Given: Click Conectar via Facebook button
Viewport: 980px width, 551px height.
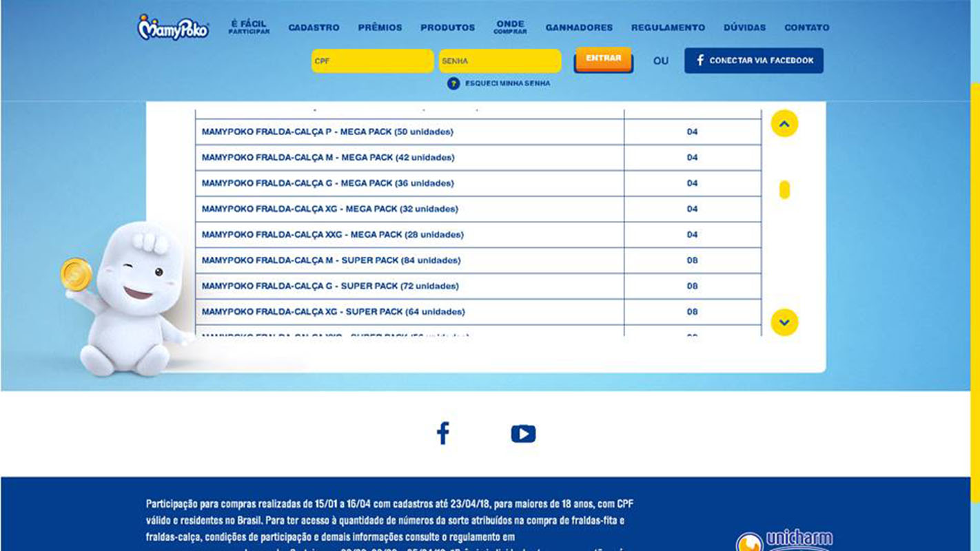Looking at the screenshot, I should (x=754, y=61).
